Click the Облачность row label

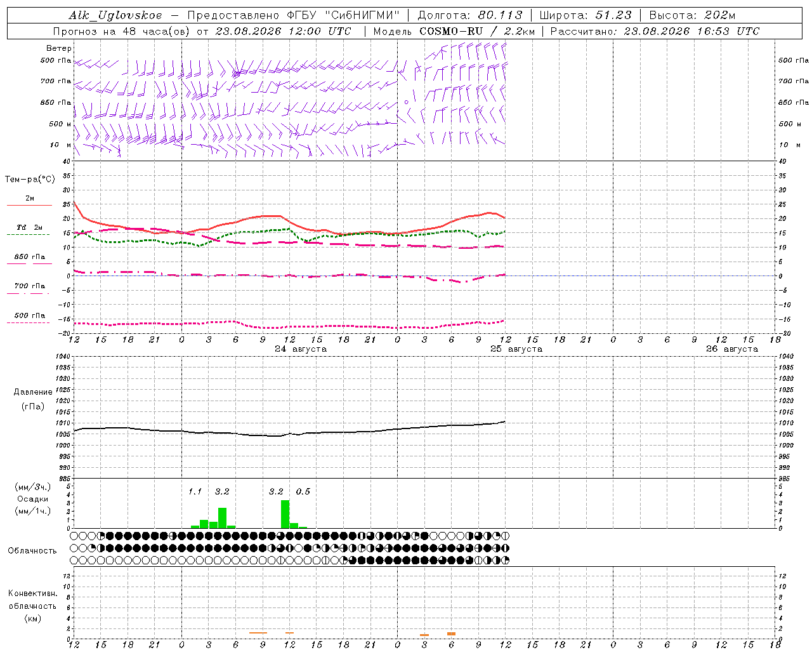(32, 550)
